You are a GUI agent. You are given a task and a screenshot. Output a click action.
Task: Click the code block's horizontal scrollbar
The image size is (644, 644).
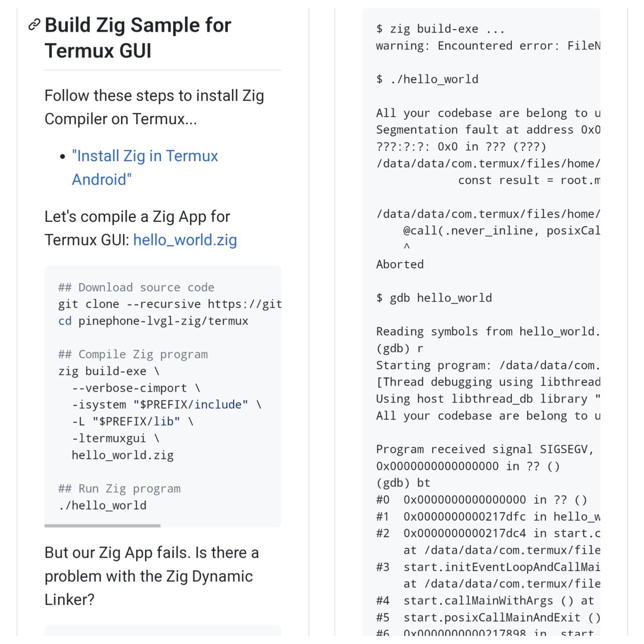(x=102, y=526)
